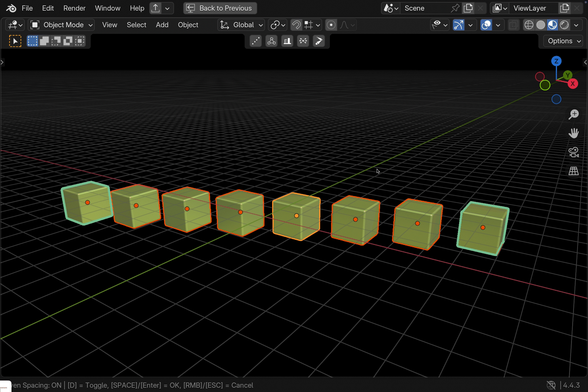The width and height of the screenshot is (588, 392).
Task: Open the Global transform orientation dropdown
Action: [241, 25]
